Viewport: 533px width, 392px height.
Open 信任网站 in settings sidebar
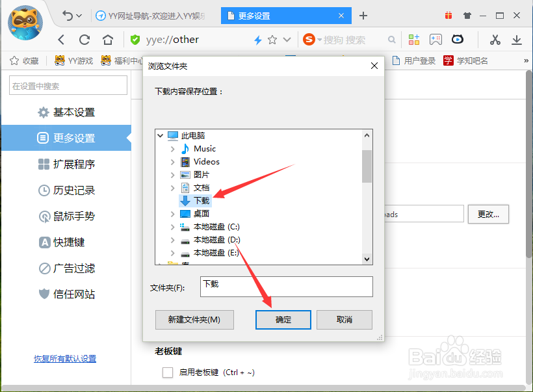tap(66, 294)
